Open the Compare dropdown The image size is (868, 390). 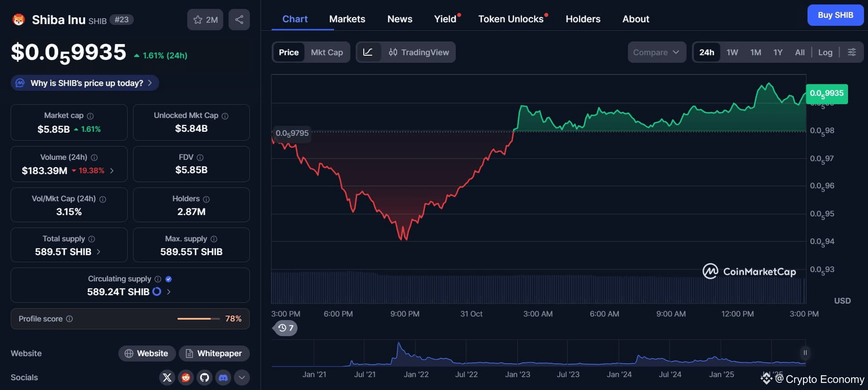(656, 52)
